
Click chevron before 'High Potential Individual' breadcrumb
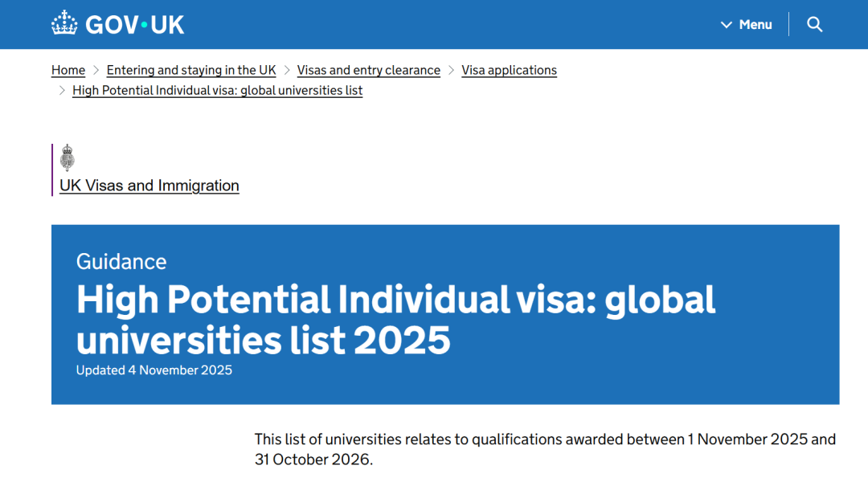pyautogui.click(x=62, y=90)
